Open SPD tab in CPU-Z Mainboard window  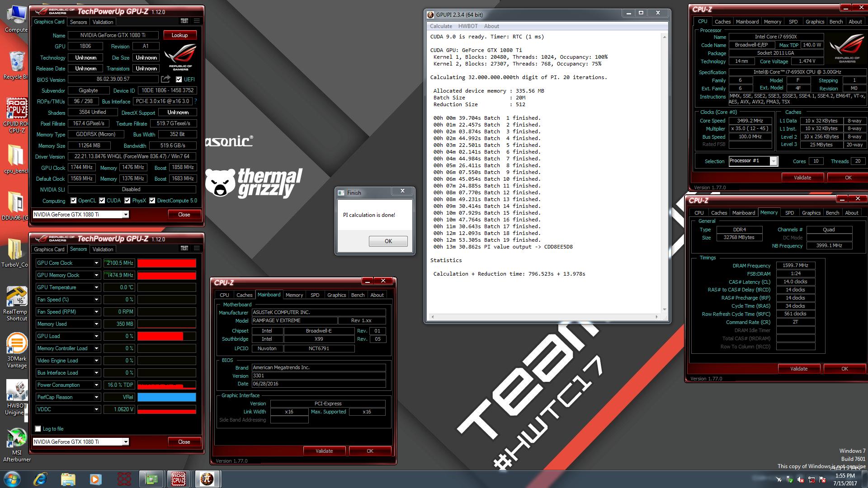pos(315,295)
